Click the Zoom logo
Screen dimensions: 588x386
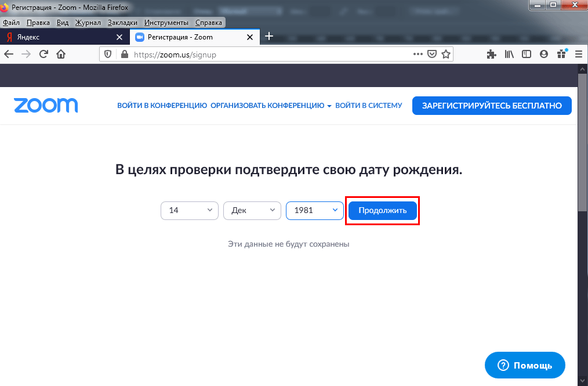coord(45,105)
